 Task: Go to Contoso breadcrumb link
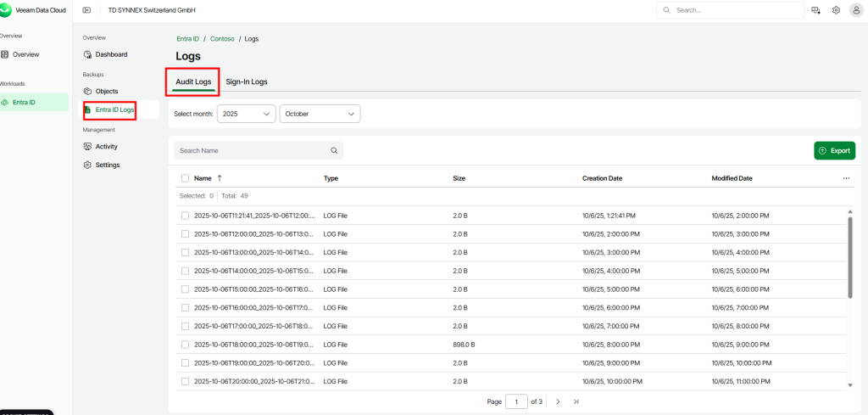pyautogui.click(x=222, y=39)
